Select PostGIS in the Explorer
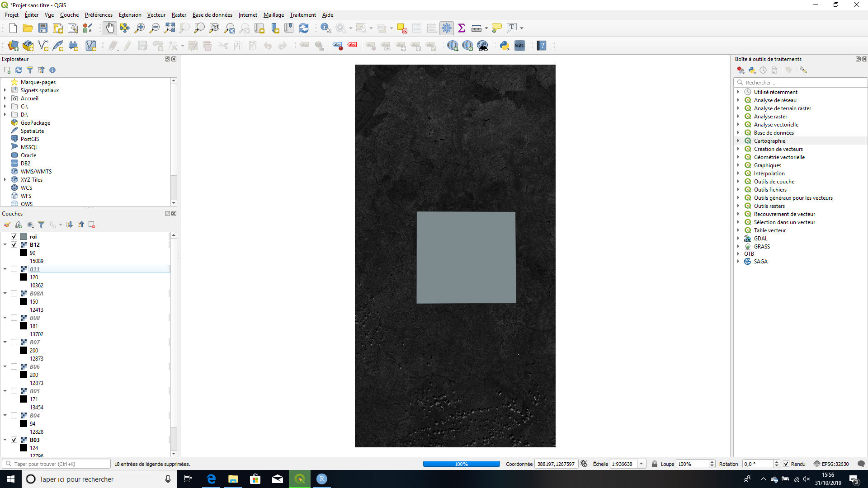The width and height of the screenshot is (868, 488). point(30,139)
